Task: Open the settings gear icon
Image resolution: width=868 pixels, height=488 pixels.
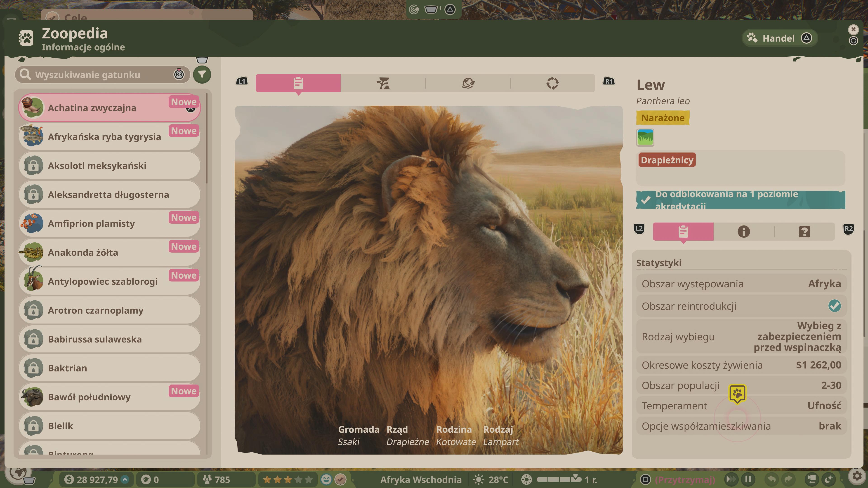Action: tap(856, 476)
